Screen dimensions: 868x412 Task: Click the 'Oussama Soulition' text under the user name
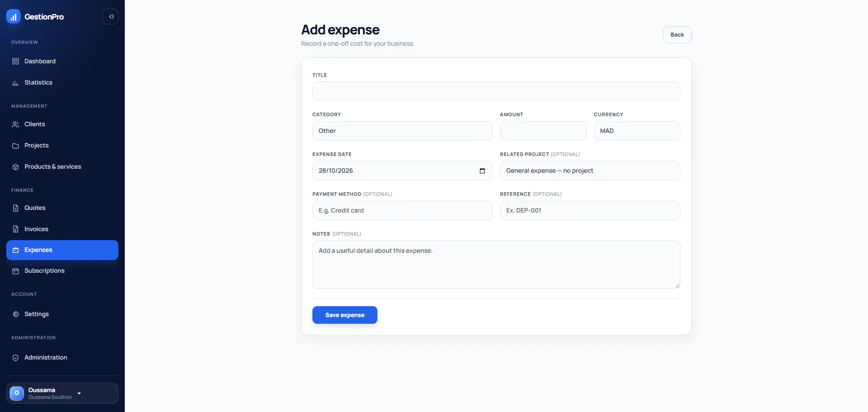tap(50, 398)
